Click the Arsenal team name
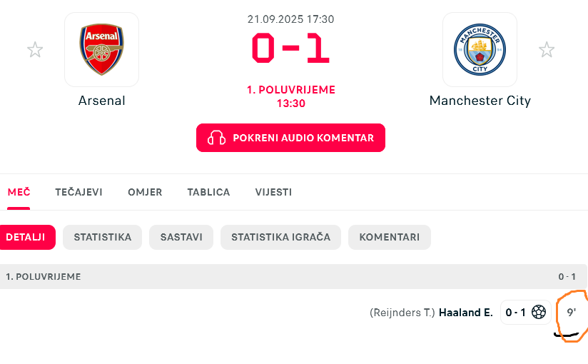This screenshot has width=588, height=364. [x=101, y=101]
